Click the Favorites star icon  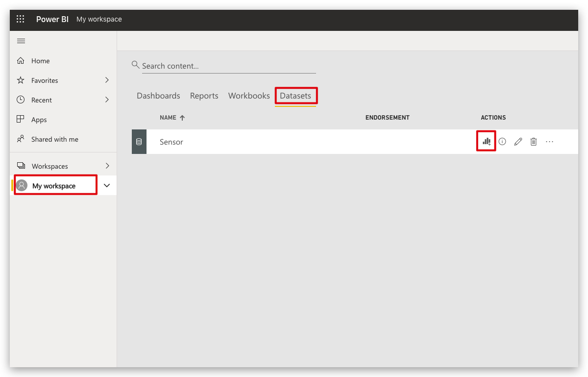click(x=21, y=80)
